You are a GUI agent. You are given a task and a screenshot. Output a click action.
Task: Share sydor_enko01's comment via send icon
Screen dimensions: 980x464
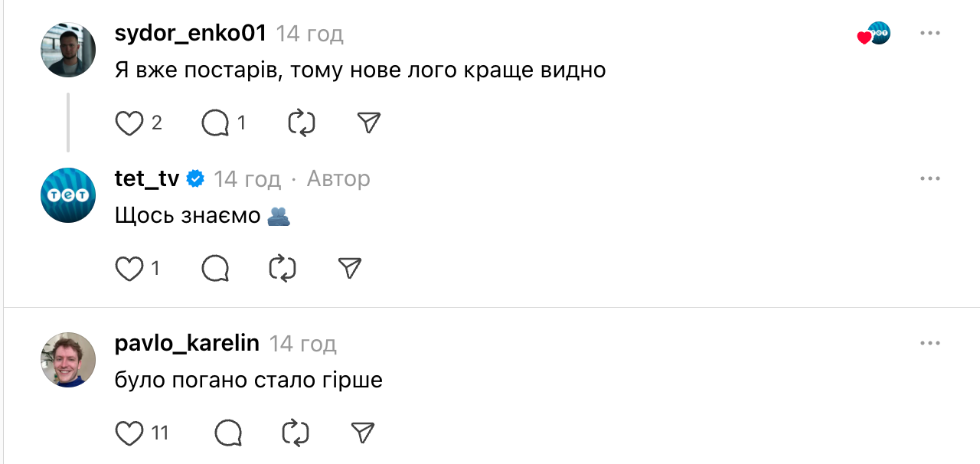[369, 123]
